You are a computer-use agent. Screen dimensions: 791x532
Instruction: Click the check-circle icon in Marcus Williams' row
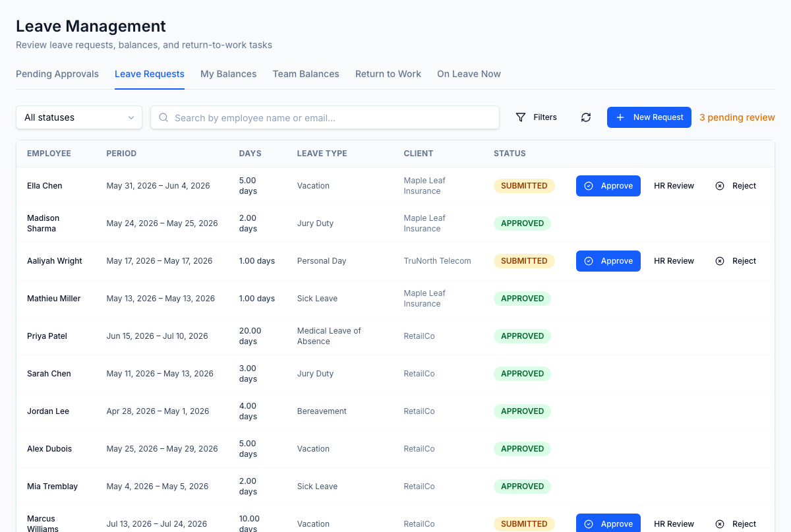click(x=589, y=524)
